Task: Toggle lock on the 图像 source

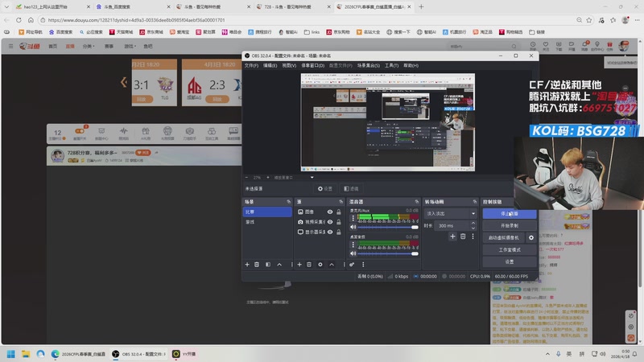Action: 339,212
